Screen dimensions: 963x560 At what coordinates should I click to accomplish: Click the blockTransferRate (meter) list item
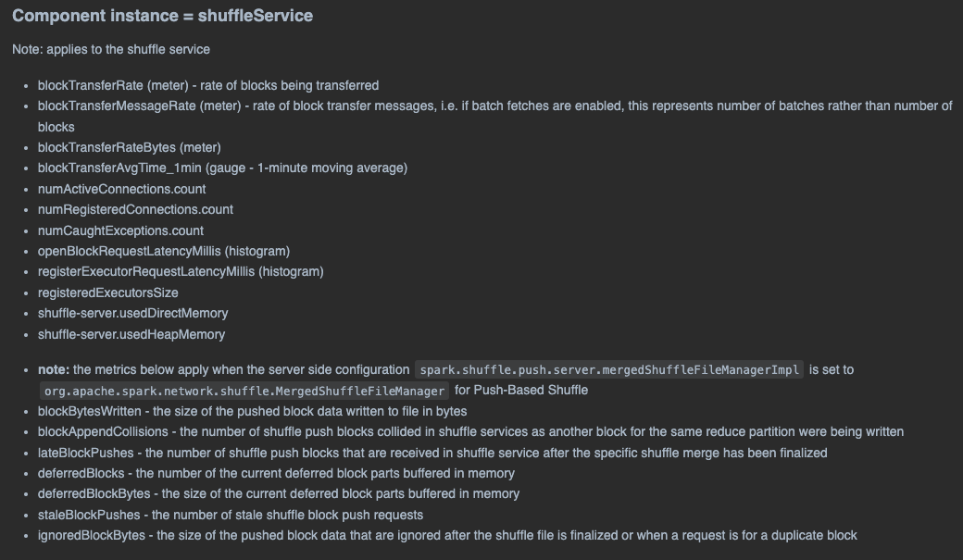tap(208, 85)
